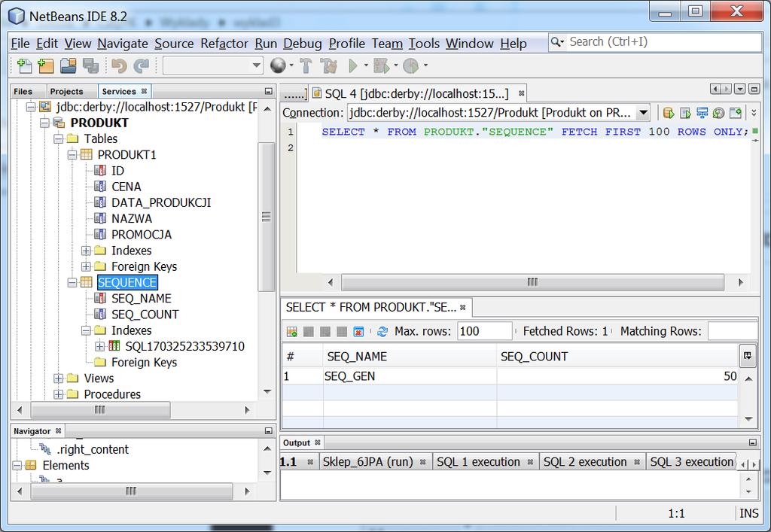Click the SQL editor window icon with green plus
This screenshot has height=532, width=771.
coord(735,113)
